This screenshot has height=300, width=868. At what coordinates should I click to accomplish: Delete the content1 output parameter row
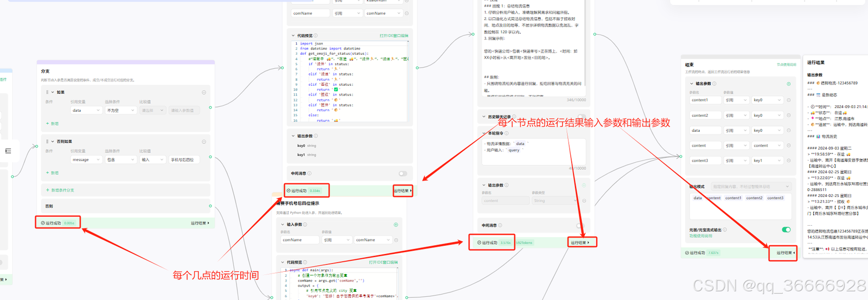pyautogui.click(x=788, y=100)
